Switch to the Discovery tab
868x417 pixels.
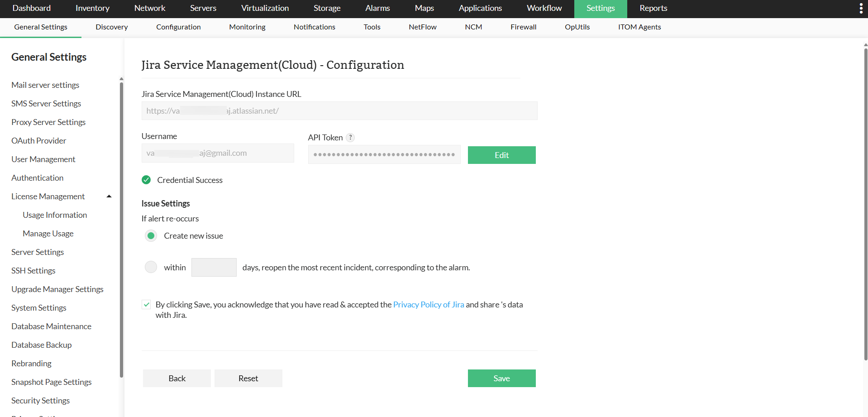[112, 27]
